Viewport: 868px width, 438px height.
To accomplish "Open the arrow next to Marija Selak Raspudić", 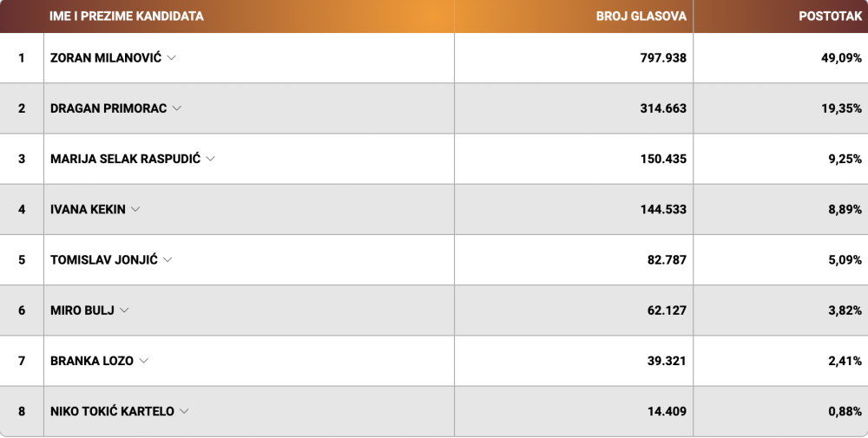I will click(210, 159).
